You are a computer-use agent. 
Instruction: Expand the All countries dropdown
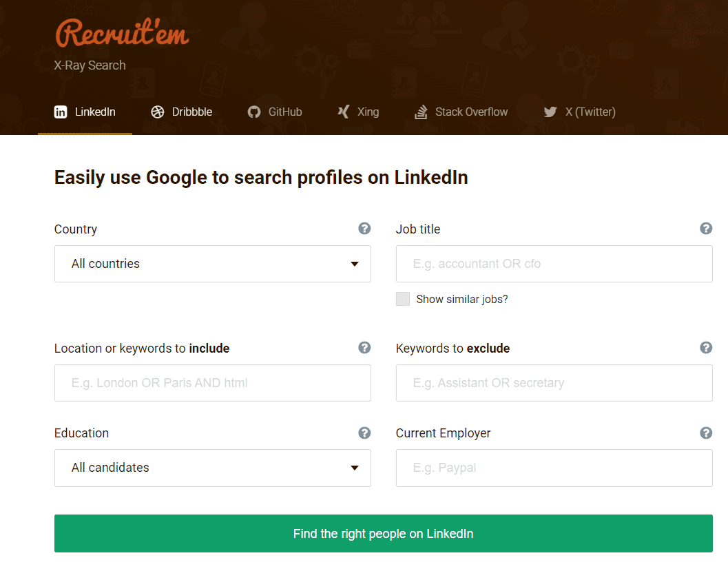(x=212, y=264)
